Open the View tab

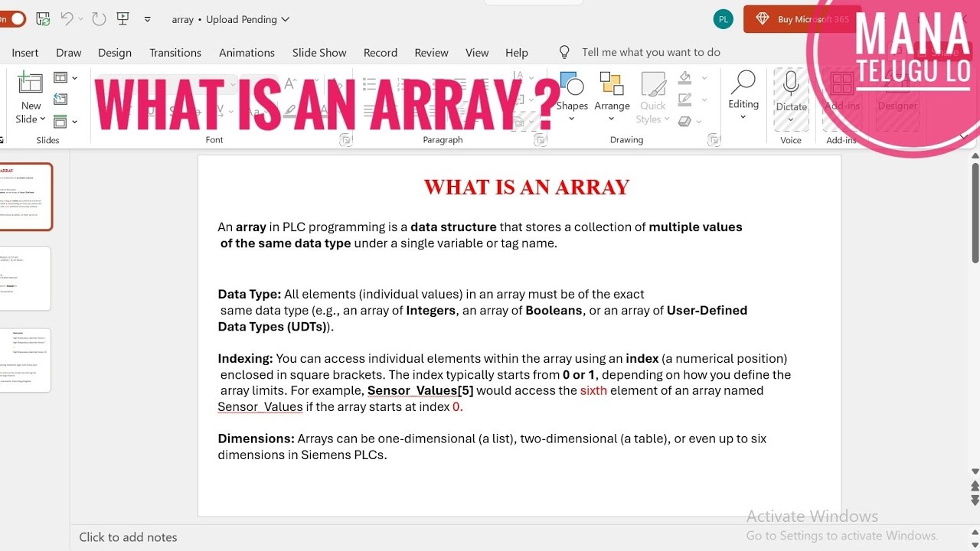[x=477, y=53]
